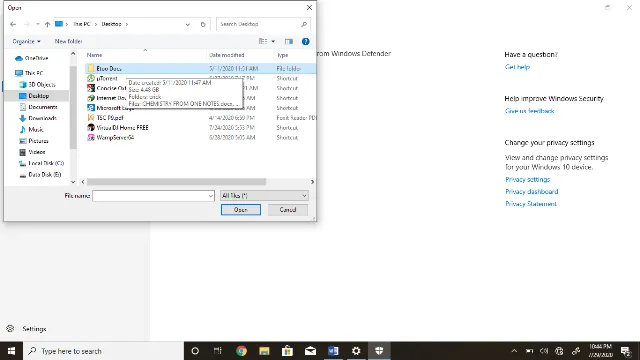Select the Internet Download shortcut icon

click(x=91, y=98)
